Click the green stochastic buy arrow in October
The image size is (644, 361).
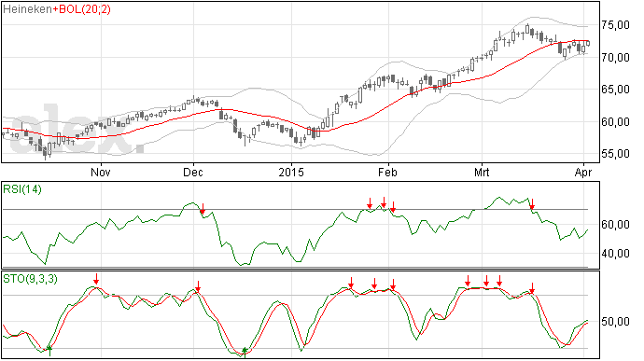click(x=49, y=351)
